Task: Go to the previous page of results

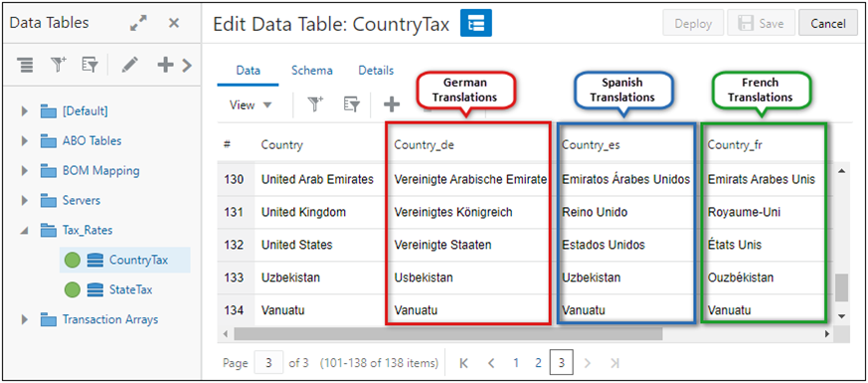Action: tap(490, 363)
